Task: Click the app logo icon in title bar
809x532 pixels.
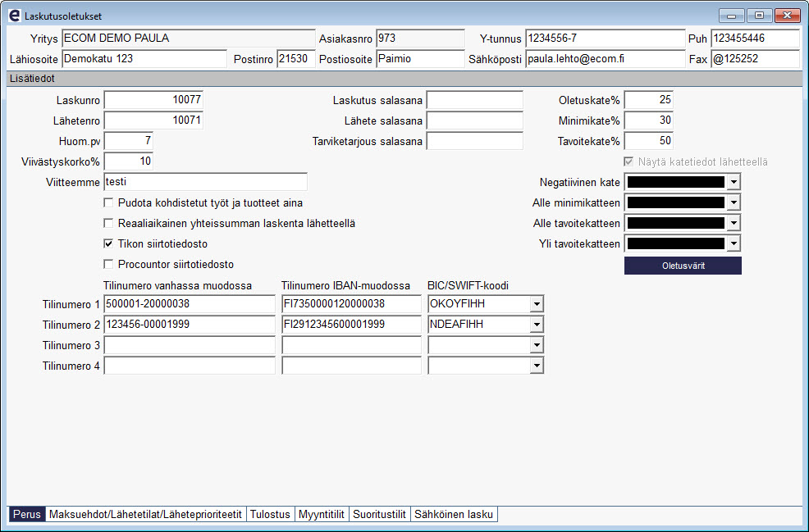Action: click(x=15, y=16)
